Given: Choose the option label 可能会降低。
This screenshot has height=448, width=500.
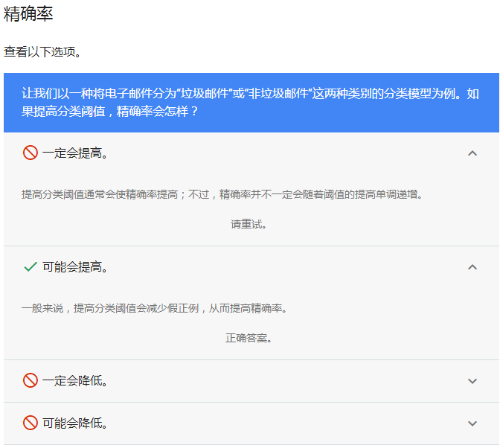Looking at the screenshot, I should (x=76, y=423).
